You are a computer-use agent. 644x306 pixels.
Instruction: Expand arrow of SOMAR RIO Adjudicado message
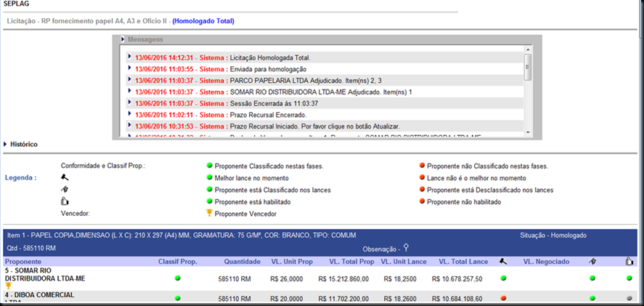pyautogui.click(x=129, y=91)
